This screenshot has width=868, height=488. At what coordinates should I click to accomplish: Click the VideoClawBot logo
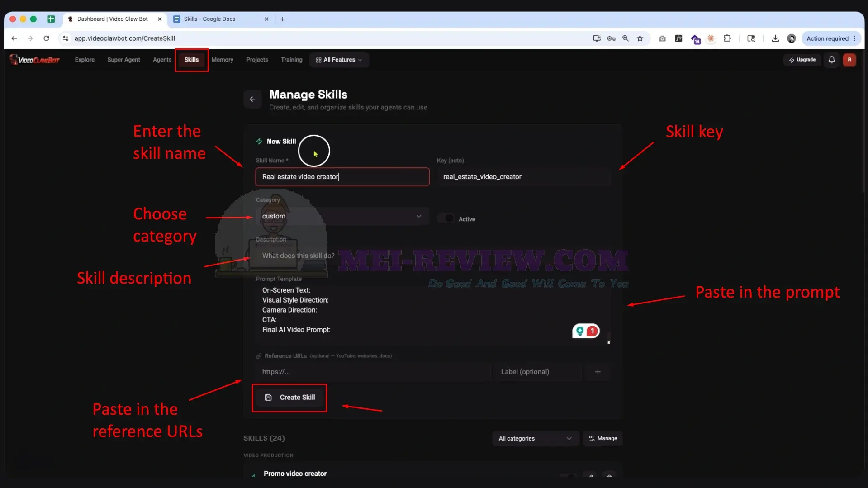35,60
